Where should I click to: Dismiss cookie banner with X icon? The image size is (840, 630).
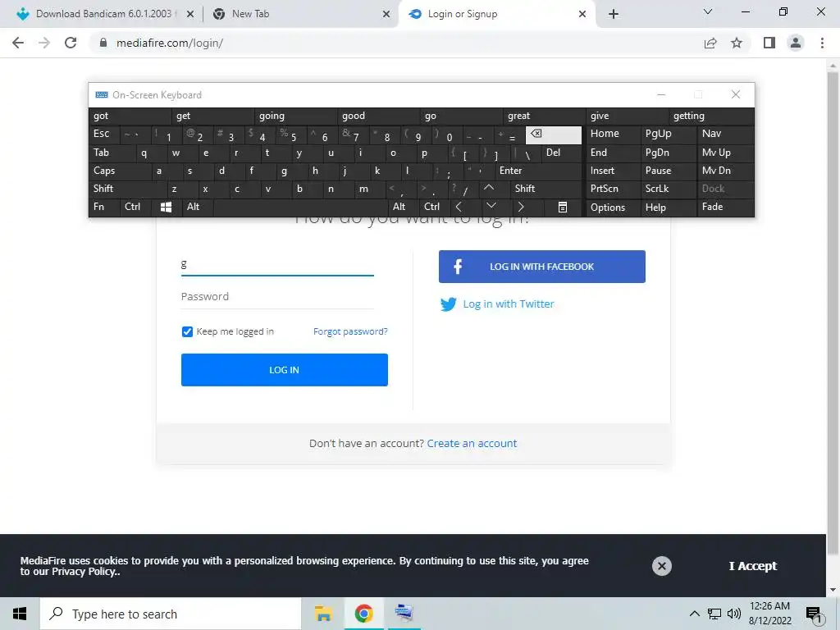point(662,566)
